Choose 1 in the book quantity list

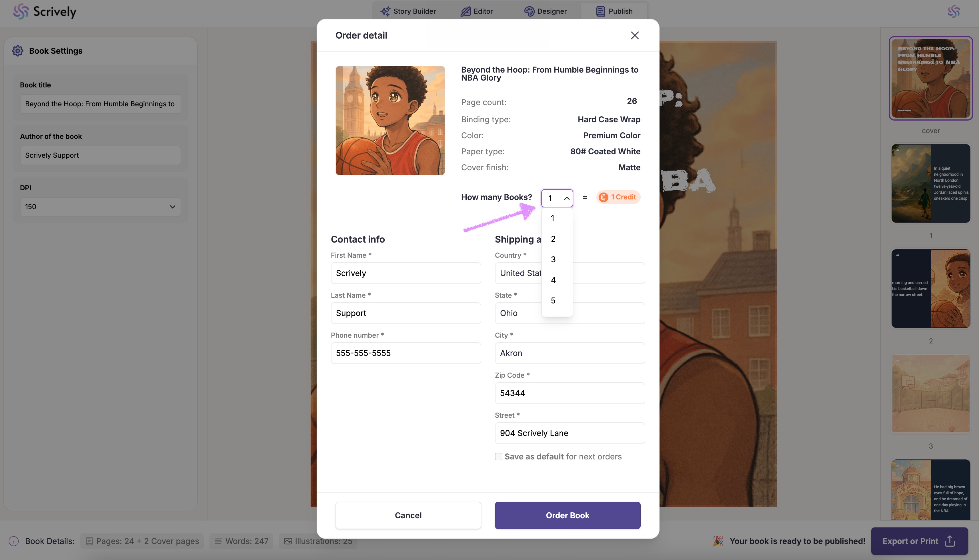point(557,219)
